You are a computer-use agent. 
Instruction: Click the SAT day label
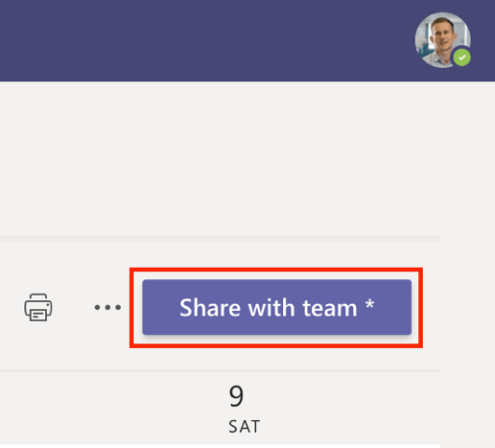245,427
